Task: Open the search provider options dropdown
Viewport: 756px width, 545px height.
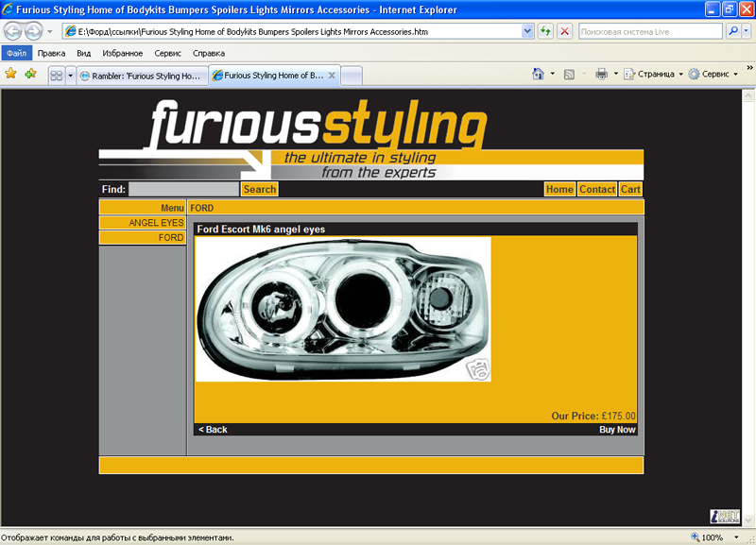Action: pyautogui.click(x=747, y=31)
